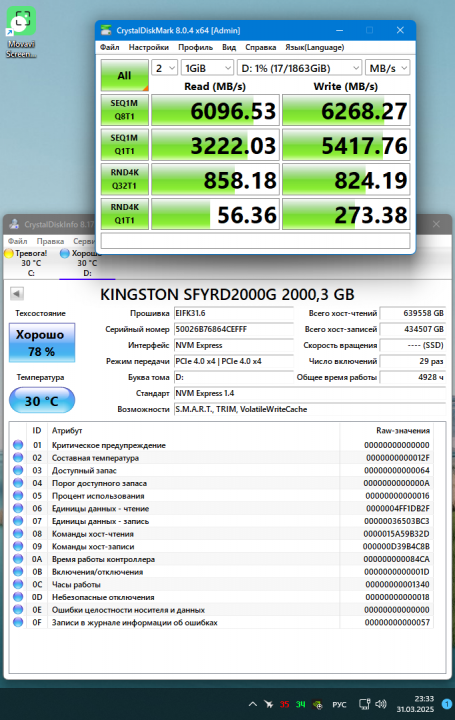Open test size dropdown showing 1GiB

point(208,68)
